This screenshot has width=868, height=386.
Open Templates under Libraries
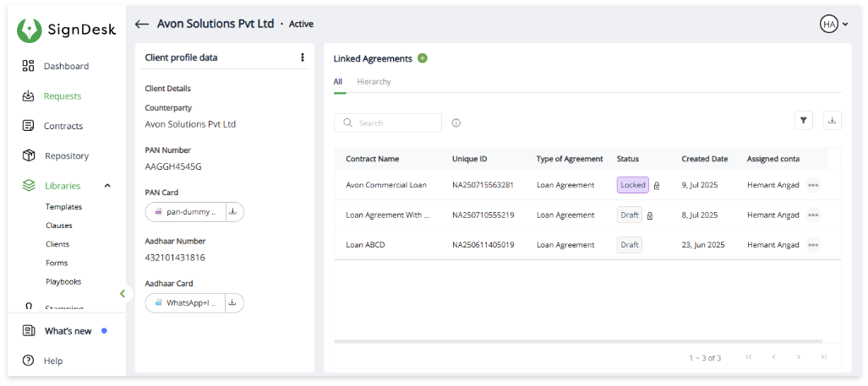pos(63,207)
